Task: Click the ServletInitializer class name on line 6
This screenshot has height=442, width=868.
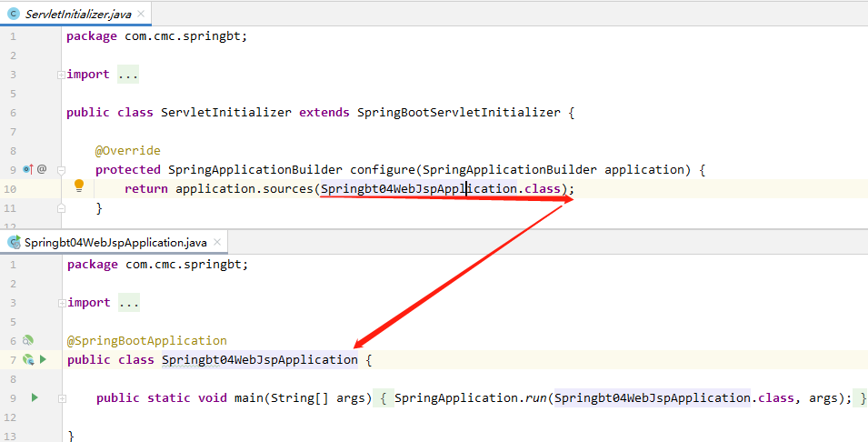Action: pyautogui.click(x=225, y=113)
